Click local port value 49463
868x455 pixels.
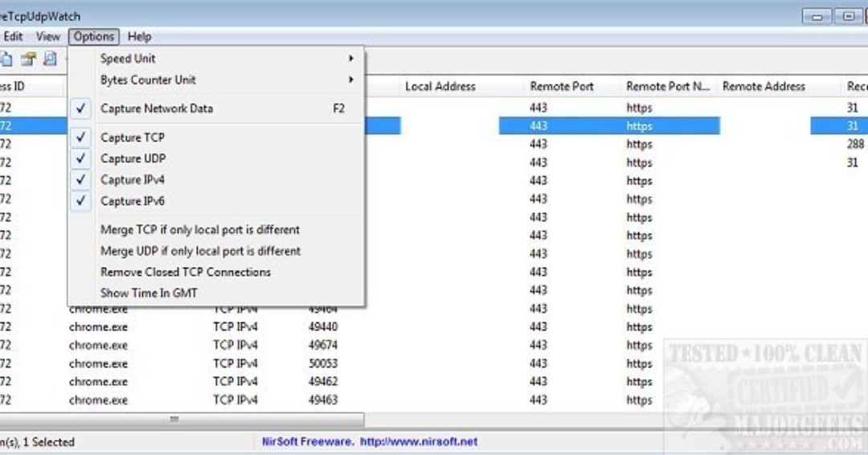click(x=323, y=400)
